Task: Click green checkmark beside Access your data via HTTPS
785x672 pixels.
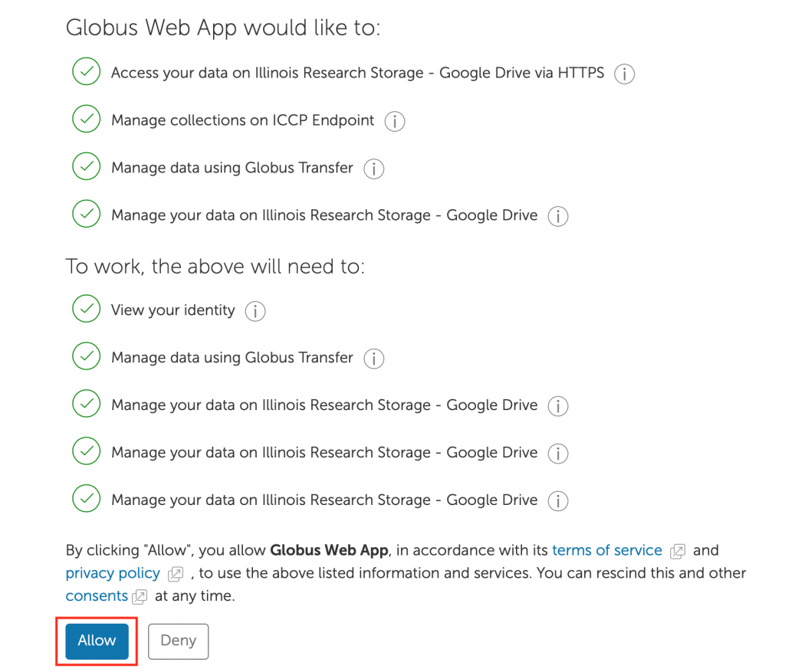Action: (86, 71)
